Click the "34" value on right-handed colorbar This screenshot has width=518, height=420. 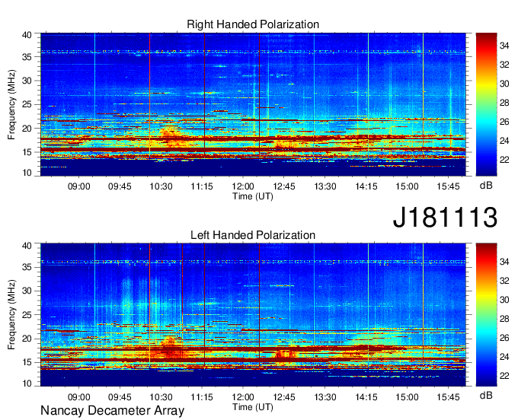[x=504, y=46]
